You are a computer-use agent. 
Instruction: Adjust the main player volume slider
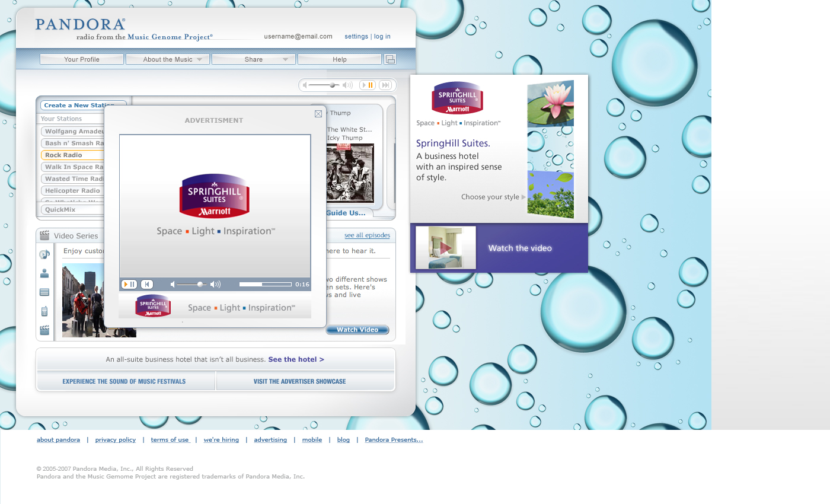pyautogui.click(x=324, y=85)
